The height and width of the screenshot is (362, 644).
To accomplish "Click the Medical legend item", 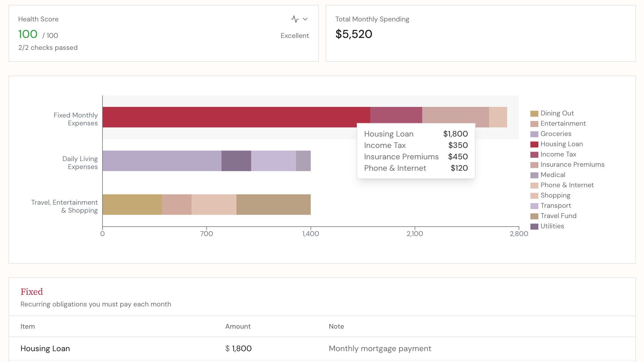I will point(553,175).
